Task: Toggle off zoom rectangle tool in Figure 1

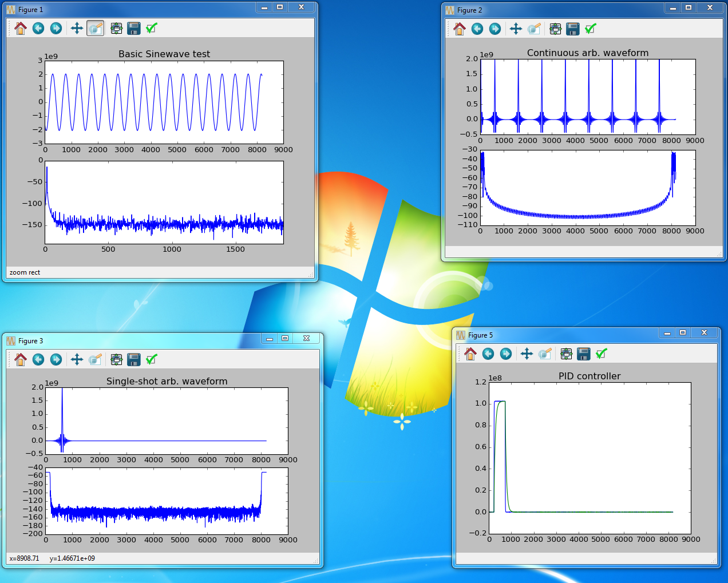Action: 95,28
